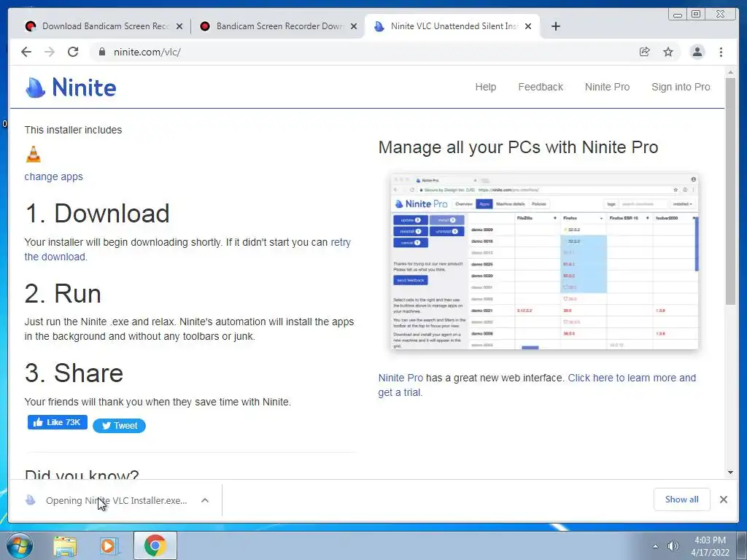Image resolution: width=747 pixels, height=560 pixels.
Task: Open Windows Explorer from taskbar
Action: coord(65,546)
